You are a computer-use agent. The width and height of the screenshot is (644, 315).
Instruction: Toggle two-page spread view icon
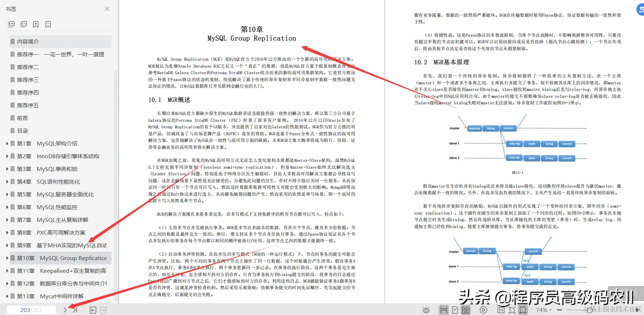click(466, 310)
